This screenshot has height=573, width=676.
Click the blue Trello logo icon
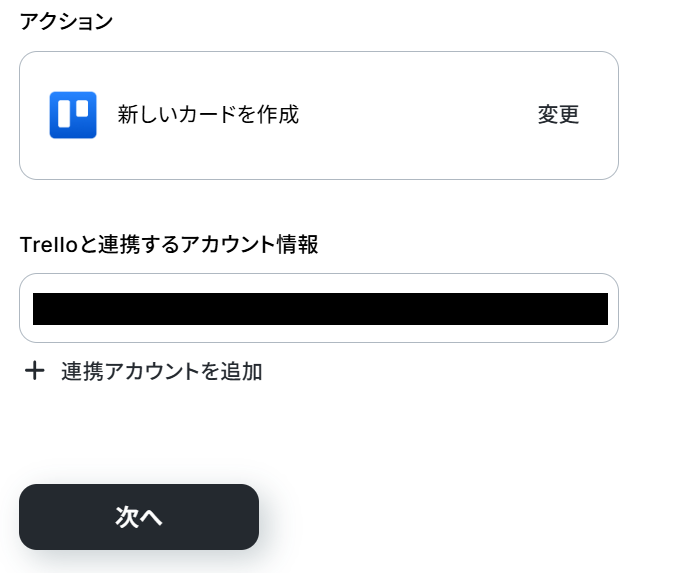[73, 115]
